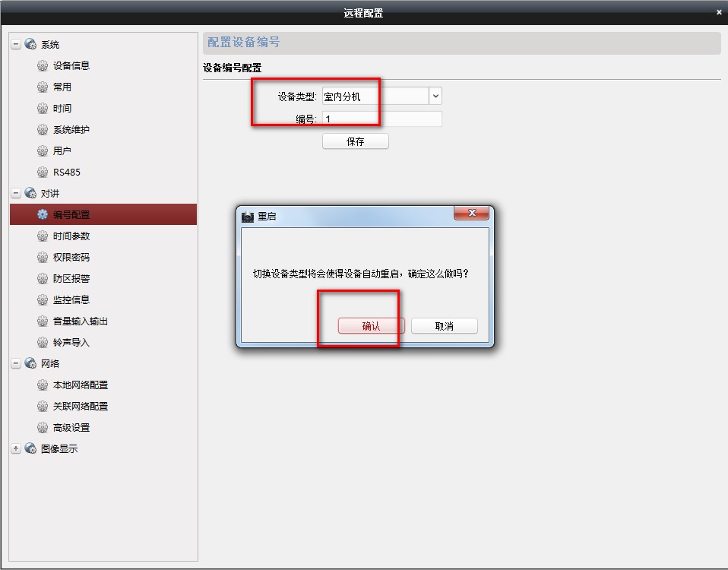
Task: Click the globe icon next to 网络
Action: [30, 364]
